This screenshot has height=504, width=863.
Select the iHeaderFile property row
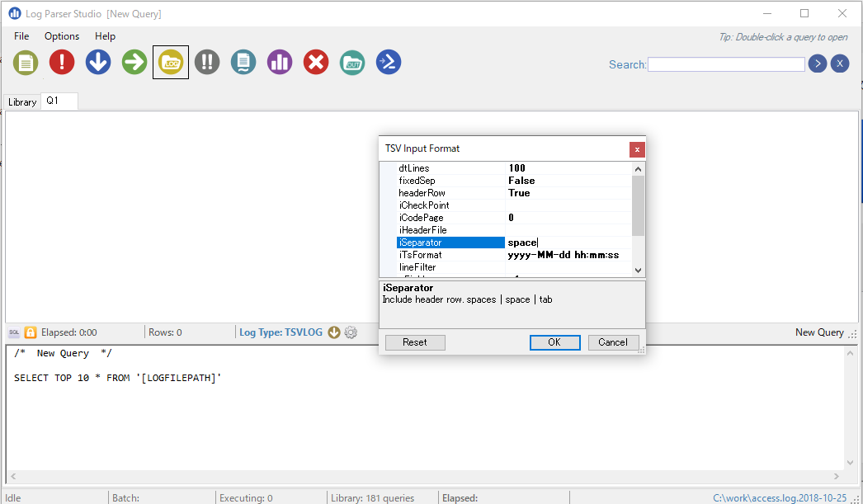click(x=513, y=230)
